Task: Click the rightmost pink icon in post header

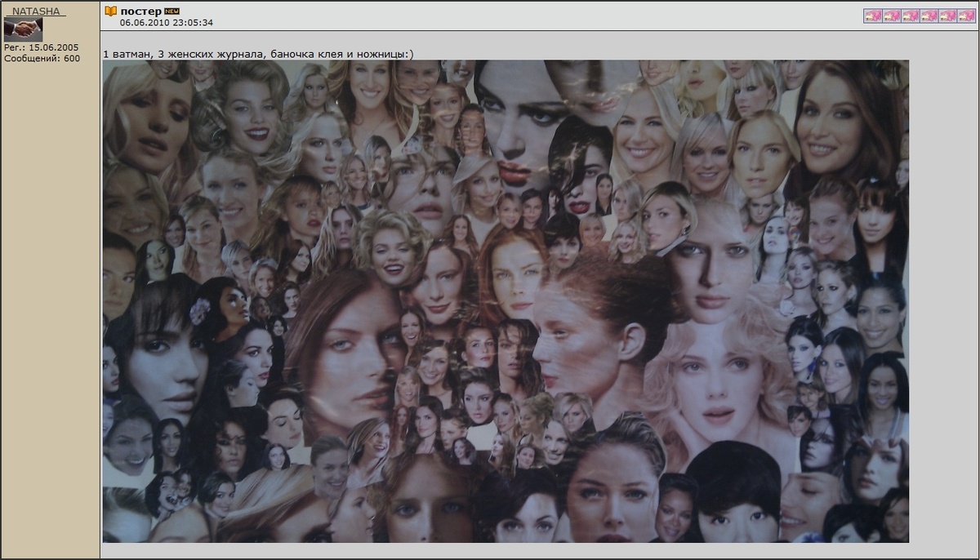Action: 967,16
